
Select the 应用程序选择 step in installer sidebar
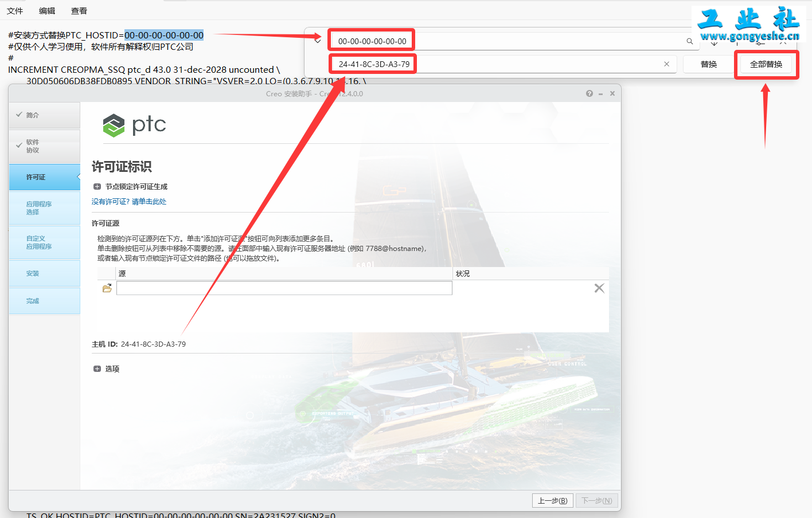point(44,208)
